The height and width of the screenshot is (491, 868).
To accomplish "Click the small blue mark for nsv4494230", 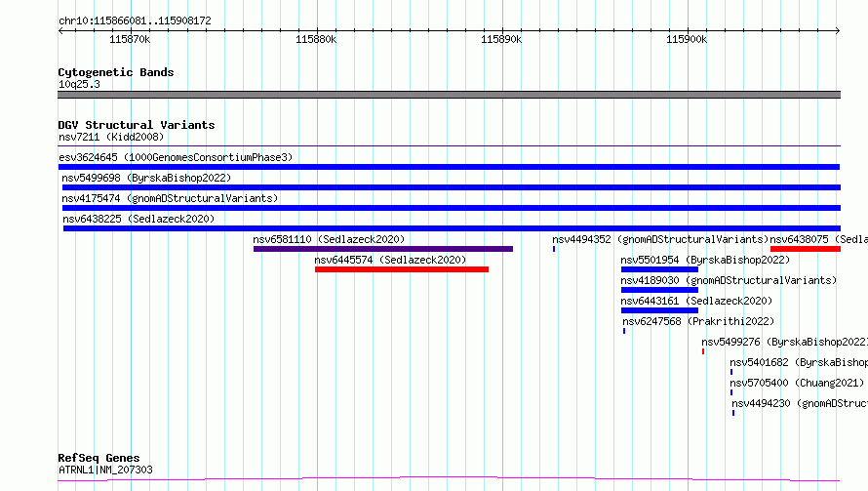I will [x=733, y=413].
